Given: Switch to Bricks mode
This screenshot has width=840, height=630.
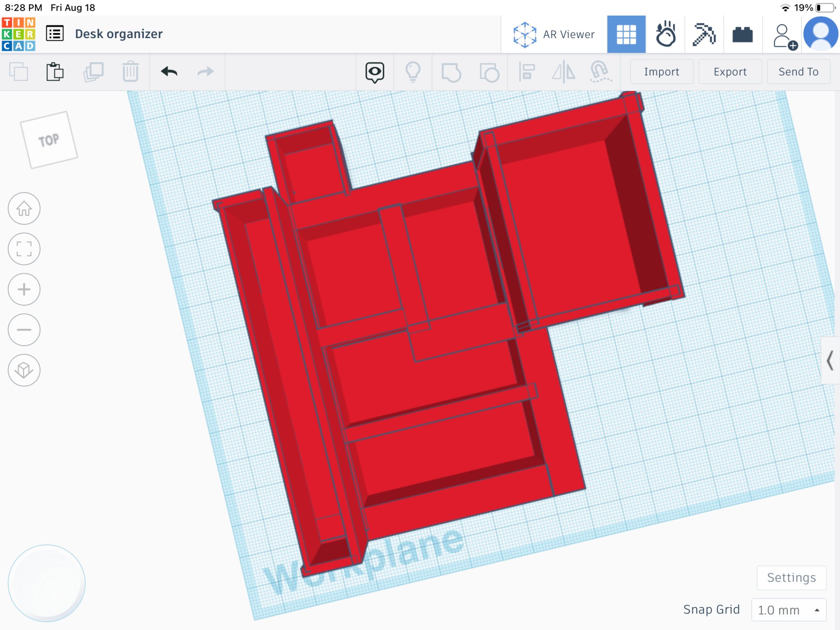Looking at the screenshot, I should 742,35.
